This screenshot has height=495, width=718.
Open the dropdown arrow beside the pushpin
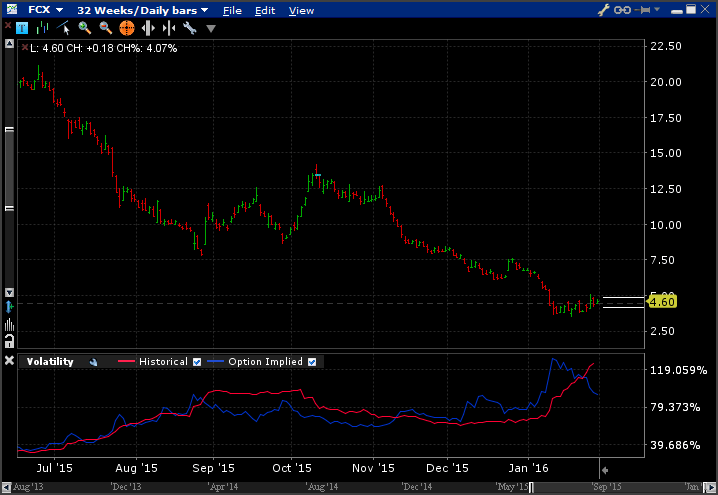[x=657, y=9]
